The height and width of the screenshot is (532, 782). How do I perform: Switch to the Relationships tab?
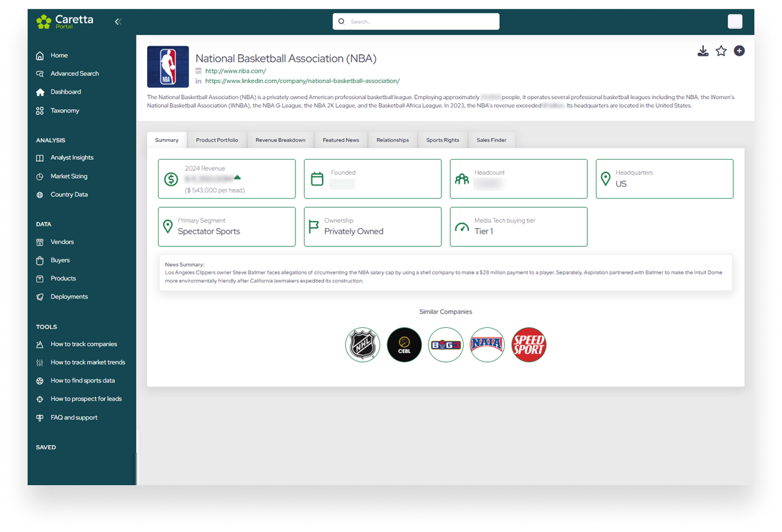393,140
